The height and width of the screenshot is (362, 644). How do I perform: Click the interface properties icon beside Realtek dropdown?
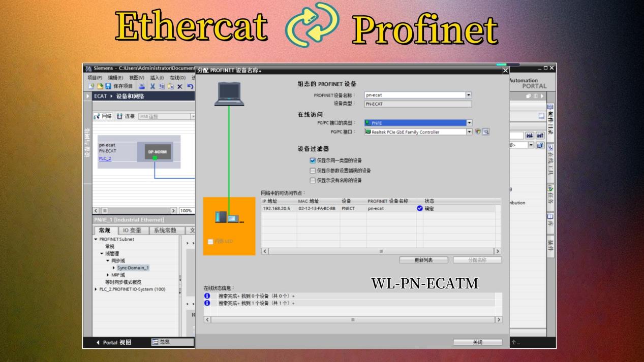pyautogui.click(x=477, y=132)
